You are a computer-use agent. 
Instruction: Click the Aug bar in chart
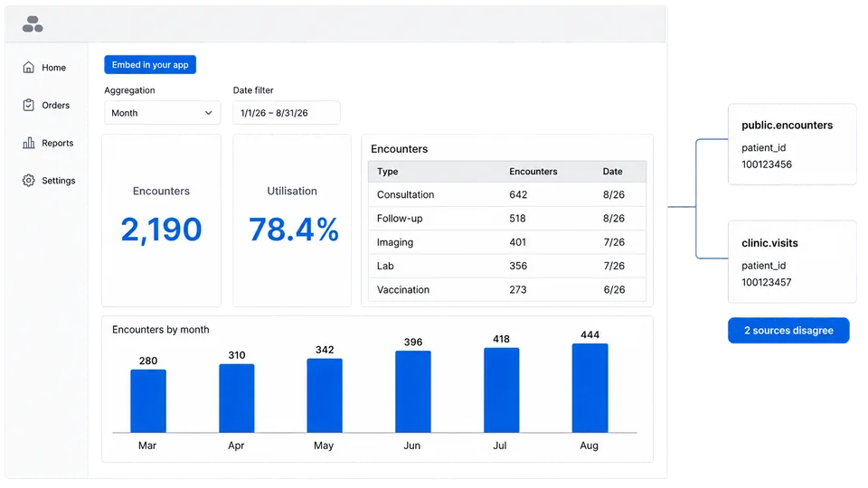click(x=590, y=388)
